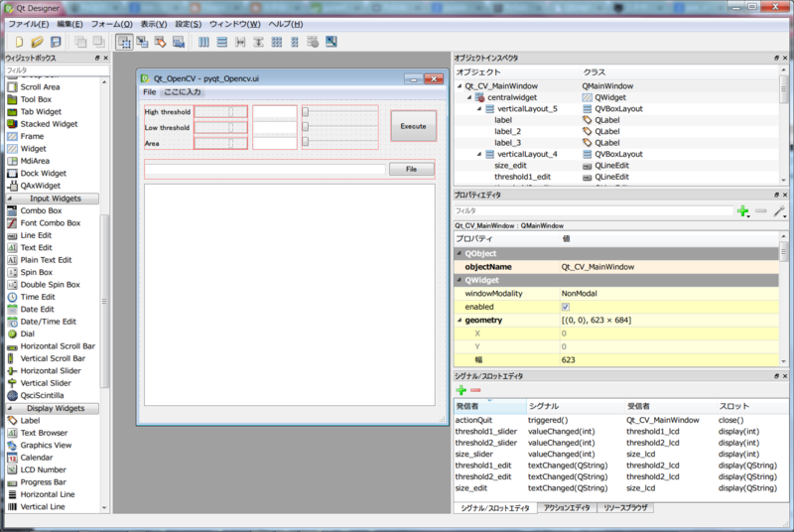Apply horizontal splitter layout icon
This screenshot has height=532, width=794.
tap(240, 42)
